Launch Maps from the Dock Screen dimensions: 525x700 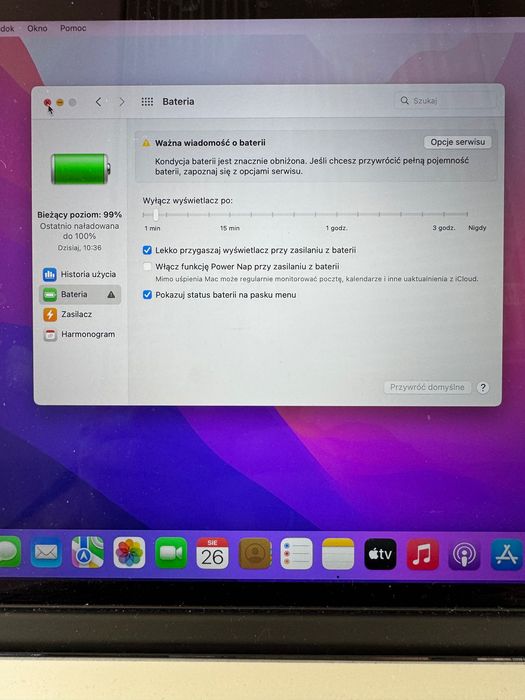click(x=88, y=553)
